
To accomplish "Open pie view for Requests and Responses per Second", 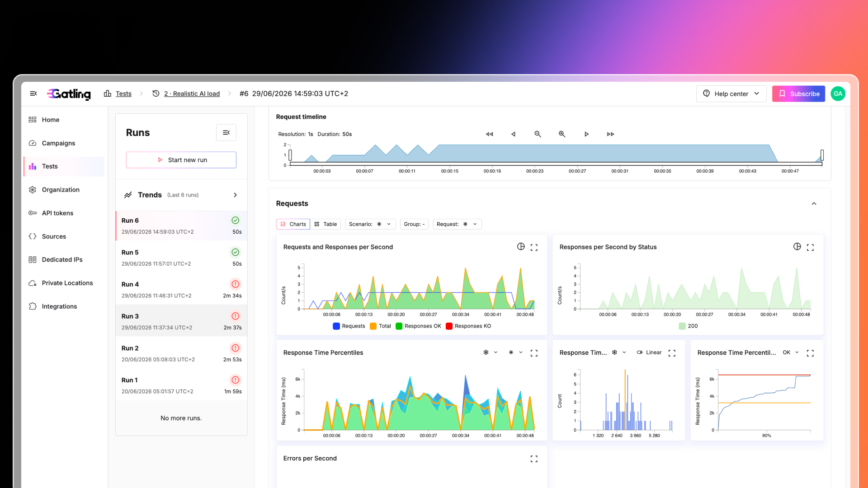I will [x=521, y=247].
